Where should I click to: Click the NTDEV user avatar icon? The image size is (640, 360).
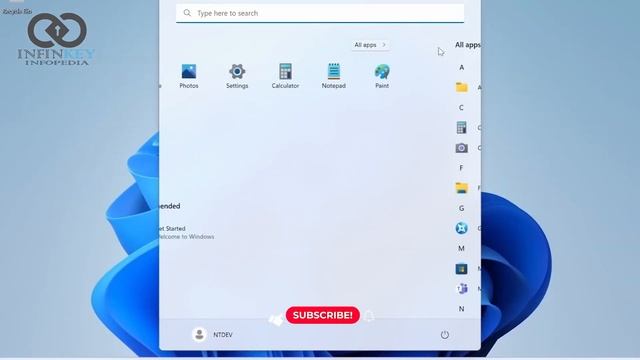[x=199, y=335]
